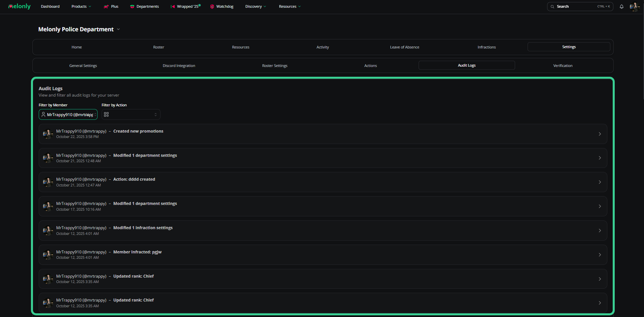This screenshot has height=317, width=644.
Task: Expand the Products menu
Action: coord(81,6)
